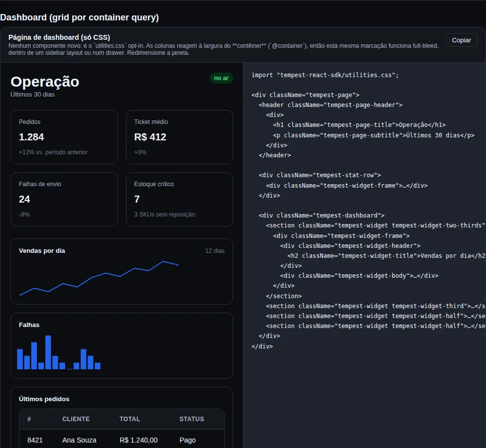Click the import utilities.css code line
Screen dimensions: 486x448
click(x=325, y=75)
